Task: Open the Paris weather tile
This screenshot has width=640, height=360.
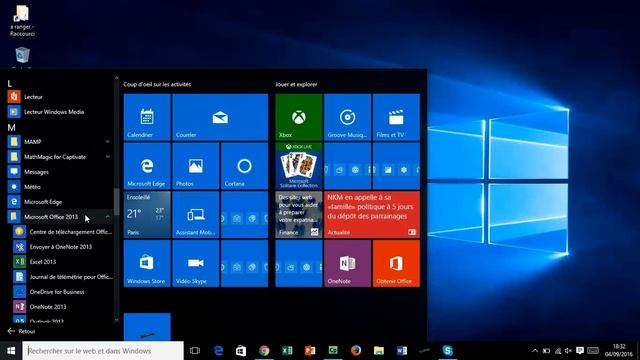Action: [147, 214]
